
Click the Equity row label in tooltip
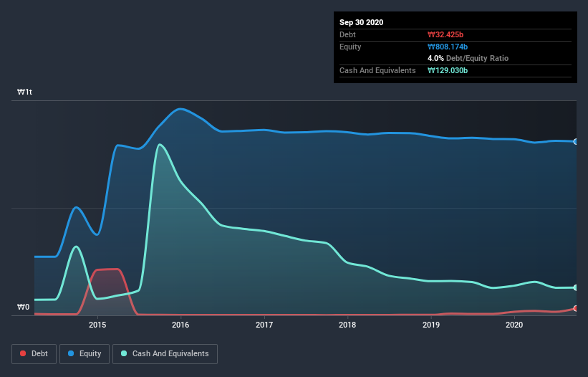pyautogui.click(x=350, y=47)
